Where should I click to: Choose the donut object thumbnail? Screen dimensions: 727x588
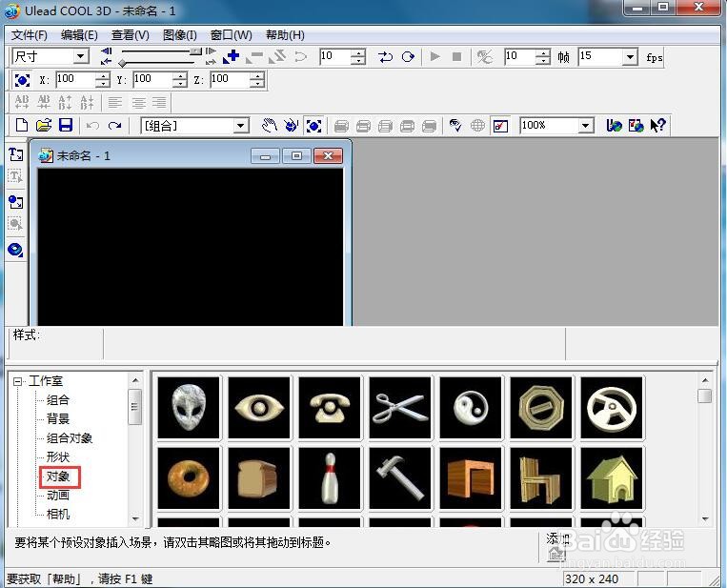(189, 478)
